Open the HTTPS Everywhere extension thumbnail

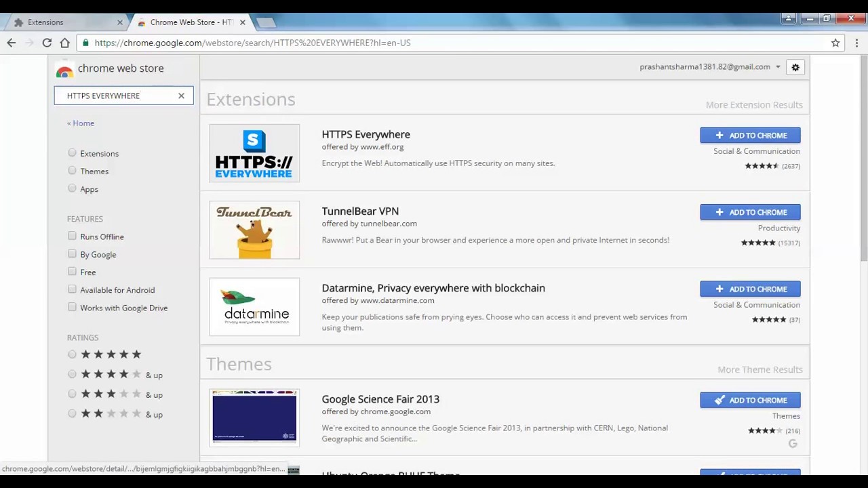coord(254,153)
